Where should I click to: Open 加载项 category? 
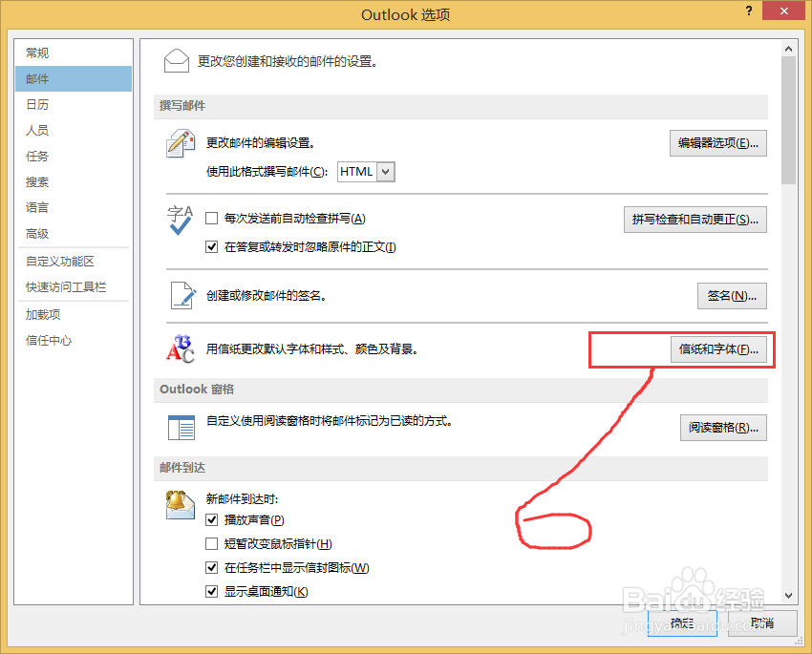coord(74,314)
